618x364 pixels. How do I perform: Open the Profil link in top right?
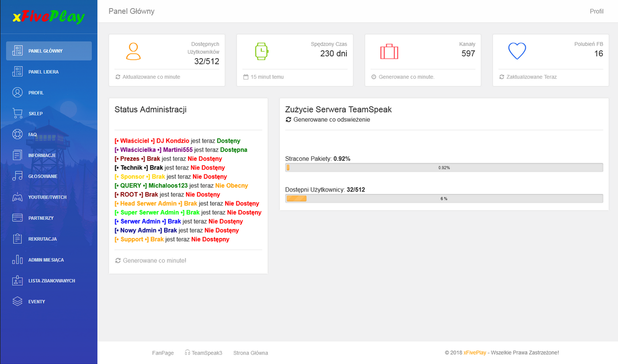[x=597, y=11]
